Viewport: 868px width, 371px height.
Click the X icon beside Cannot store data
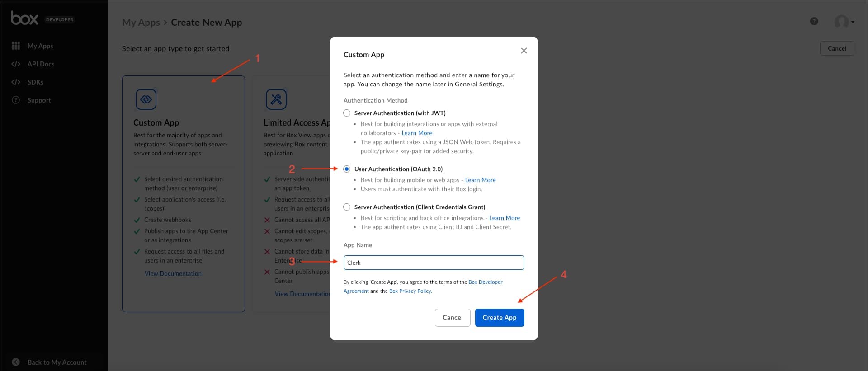point(267,252)
